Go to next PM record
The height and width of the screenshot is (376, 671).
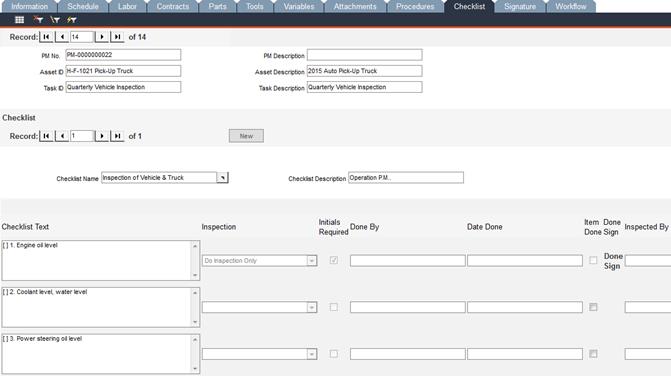[x=102, y=37]
